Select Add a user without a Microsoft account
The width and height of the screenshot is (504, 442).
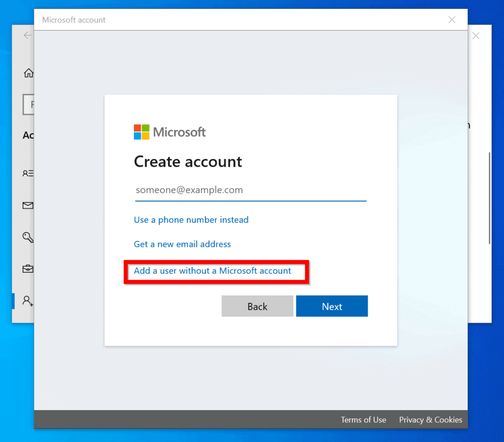pos(213,271)
